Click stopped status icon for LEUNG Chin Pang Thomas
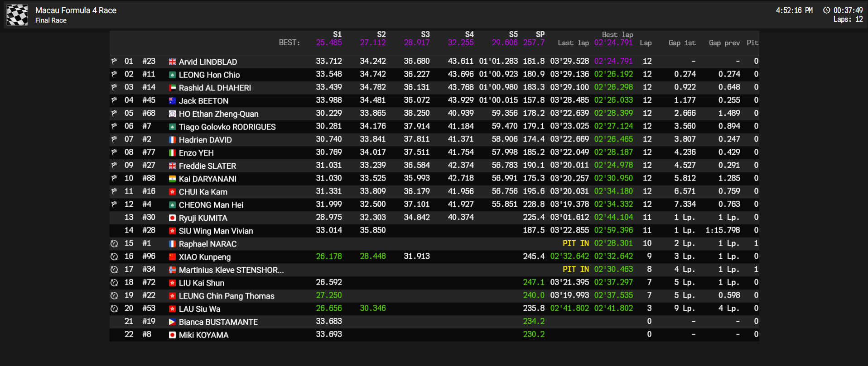The height and width of the screenshot is (366, 868). [x=114, y=296]
